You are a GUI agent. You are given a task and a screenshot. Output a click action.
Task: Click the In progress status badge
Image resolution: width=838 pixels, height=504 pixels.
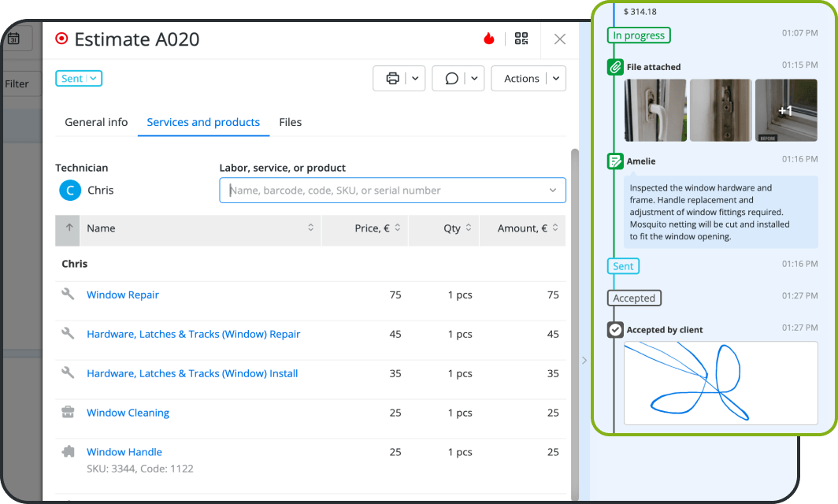tap(639, 35)
